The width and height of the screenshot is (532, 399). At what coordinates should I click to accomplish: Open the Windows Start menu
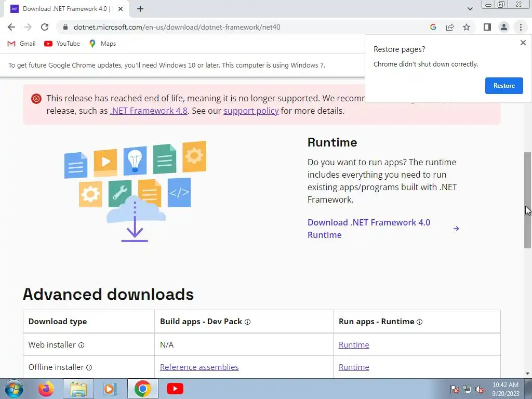[x=14, y=389]
